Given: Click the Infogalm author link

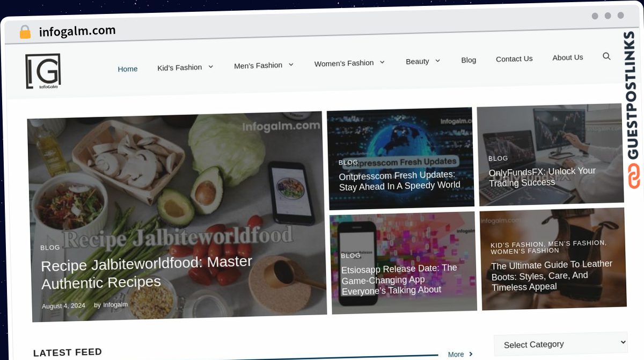Looking at the screenshot, I should point(115,305).
